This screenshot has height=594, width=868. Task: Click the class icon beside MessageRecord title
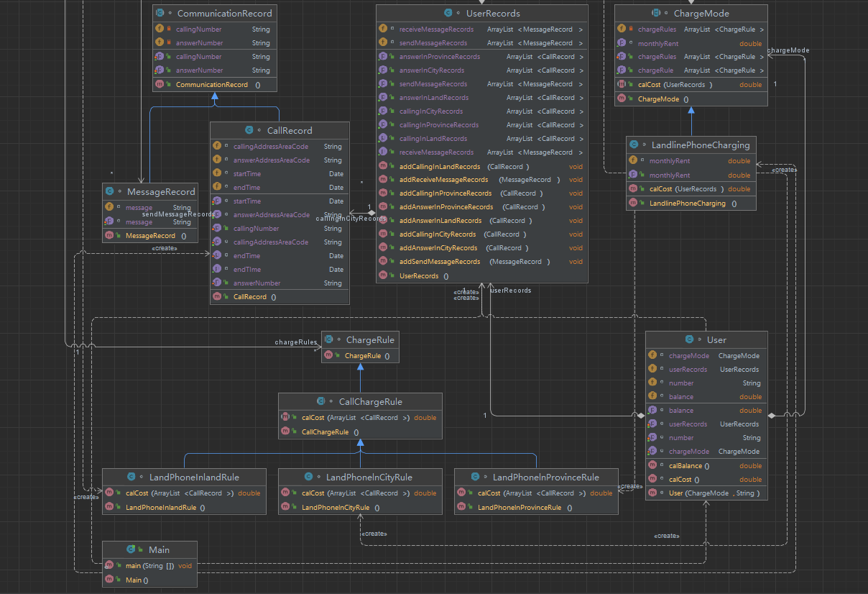click(110, 191)
